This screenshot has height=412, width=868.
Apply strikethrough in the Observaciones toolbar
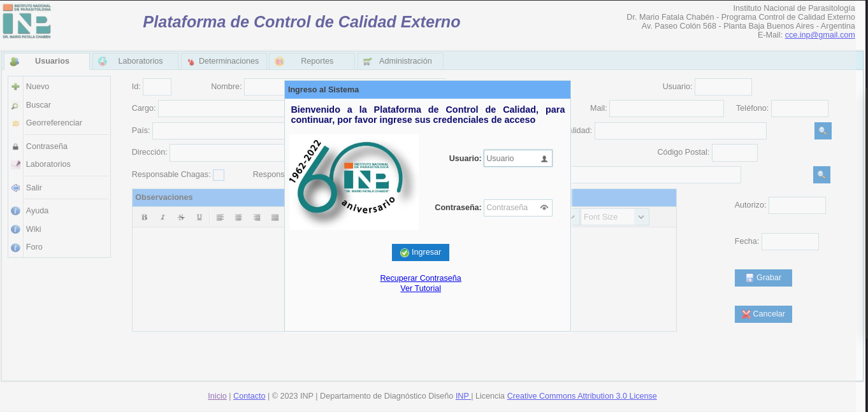tap(181, 217)
